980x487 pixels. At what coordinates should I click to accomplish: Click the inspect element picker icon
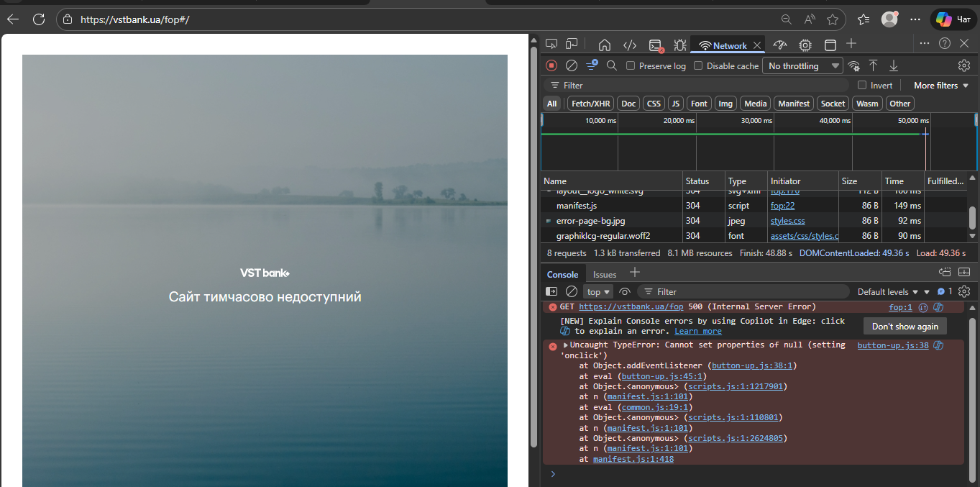click(551, 45)
